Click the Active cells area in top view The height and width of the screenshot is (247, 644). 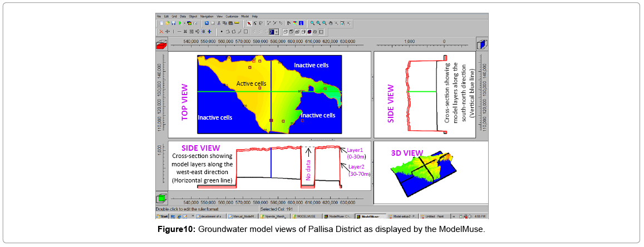(x=251, y=83)
